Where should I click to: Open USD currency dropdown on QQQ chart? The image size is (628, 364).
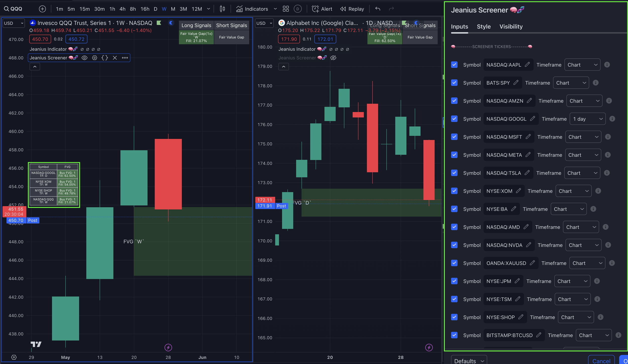pyautogui.click(x=14, y=23)
